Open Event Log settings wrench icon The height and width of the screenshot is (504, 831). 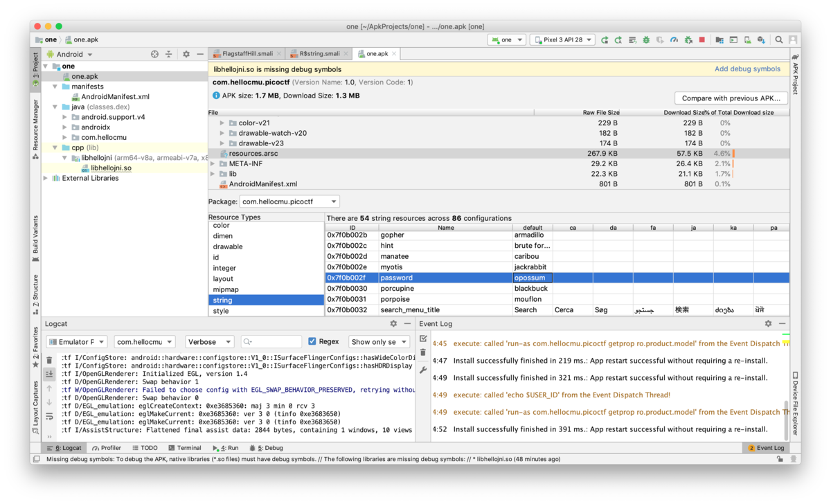[423, 370]
